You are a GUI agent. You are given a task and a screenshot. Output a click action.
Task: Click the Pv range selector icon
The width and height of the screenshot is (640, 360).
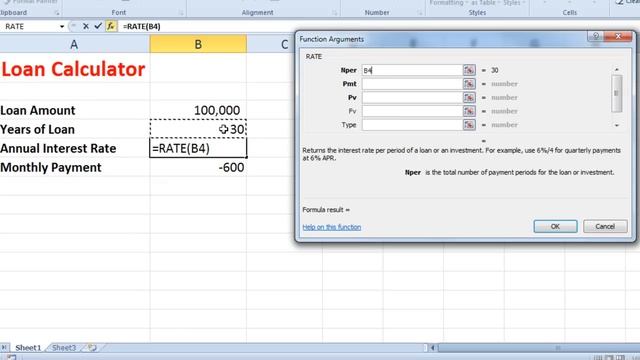click(469, 97)
